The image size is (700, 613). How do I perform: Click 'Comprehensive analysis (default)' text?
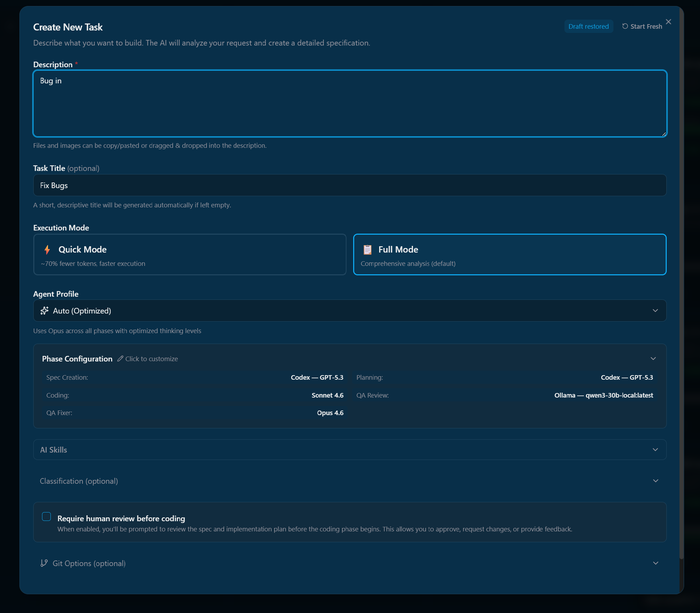point(408,263)
